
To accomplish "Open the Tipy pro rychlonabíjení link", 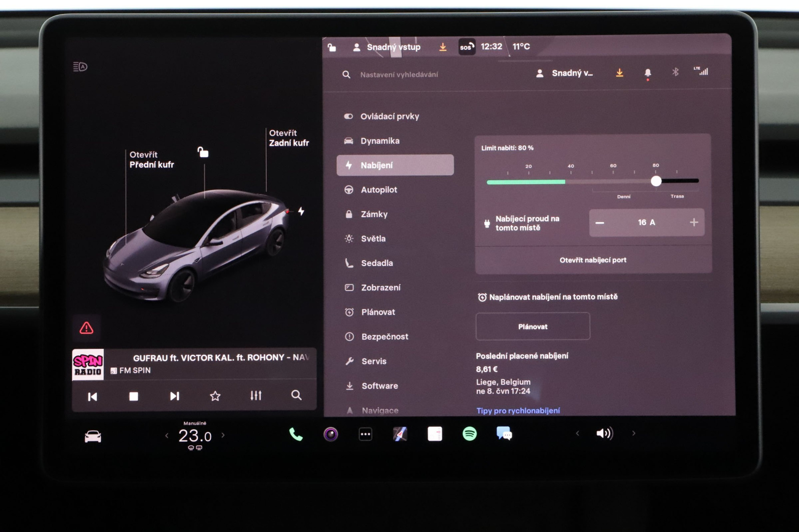I will [518, 410].
